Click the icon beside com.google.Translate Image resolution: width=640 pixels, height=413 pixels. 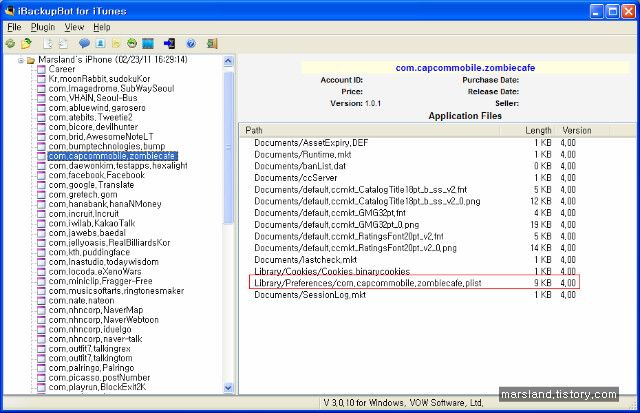(x=41, y=185)
